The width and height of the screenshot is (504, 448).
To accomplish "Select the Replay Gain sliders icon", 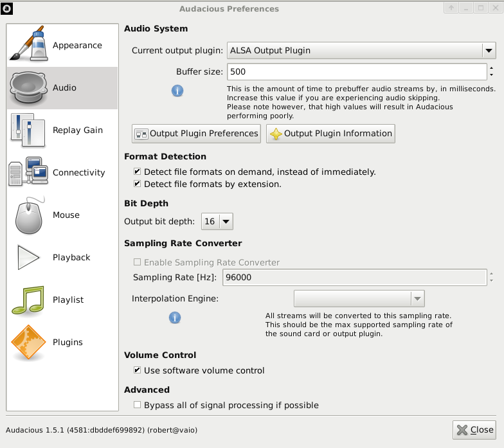I will (28, 130).
